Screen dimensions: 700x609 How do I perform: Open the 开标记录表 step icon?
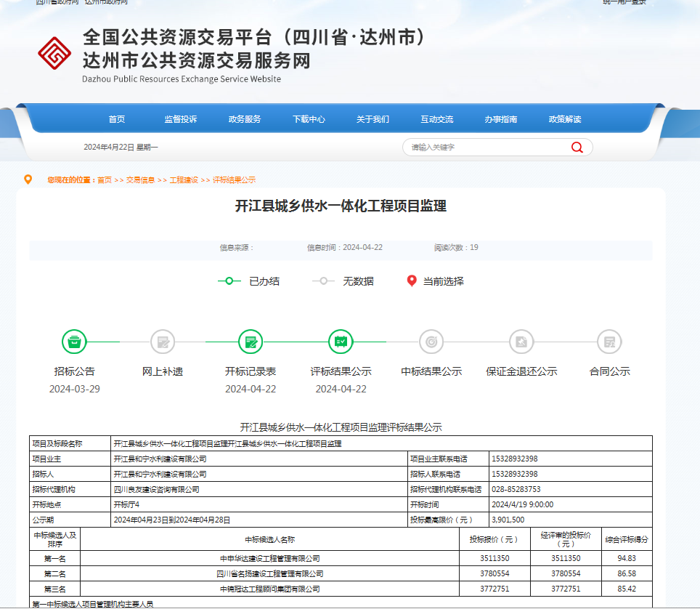(x=251, y=342)
